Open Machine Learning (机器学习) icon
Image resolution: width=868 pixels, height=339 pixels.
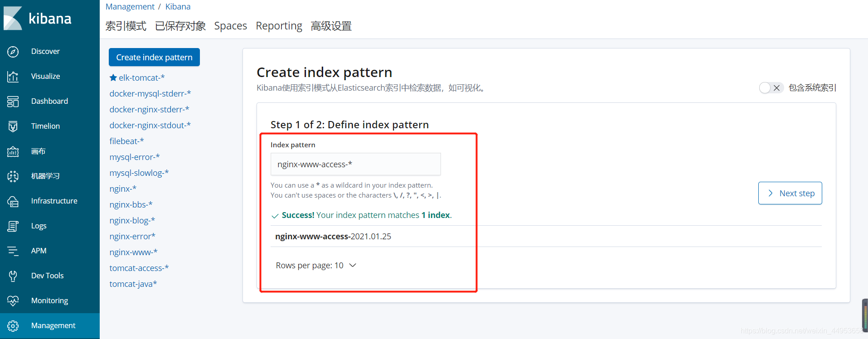[13, 176]
